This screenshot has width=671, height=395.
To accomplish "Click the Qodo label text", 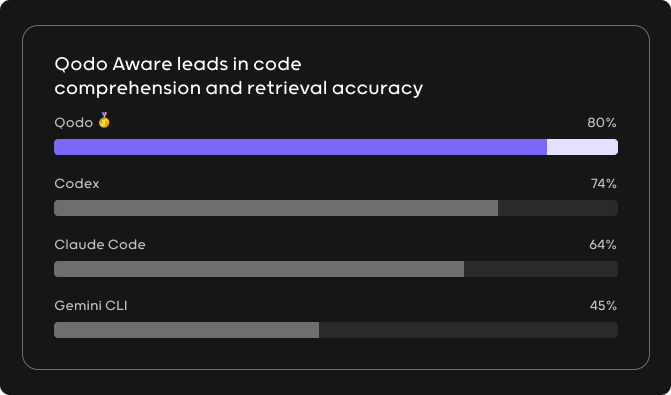I will (74, 123).
